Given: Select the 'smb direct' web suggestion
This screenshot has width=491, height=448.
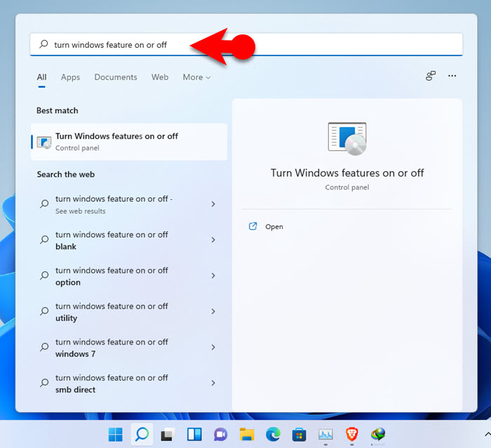Looking at the screenshot, I should [129, 383].
